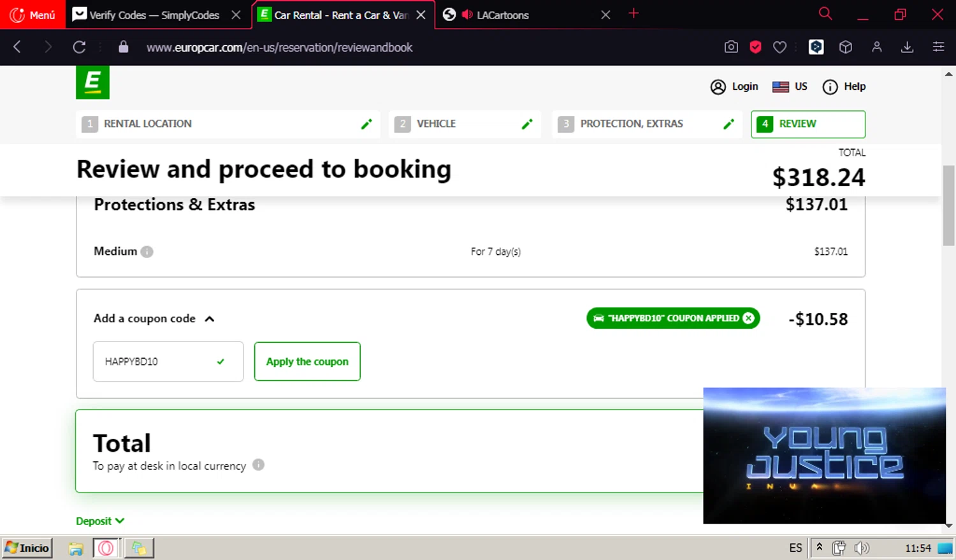
Task: Add page to bookmarks with heart icon
Action: (779, 47)
